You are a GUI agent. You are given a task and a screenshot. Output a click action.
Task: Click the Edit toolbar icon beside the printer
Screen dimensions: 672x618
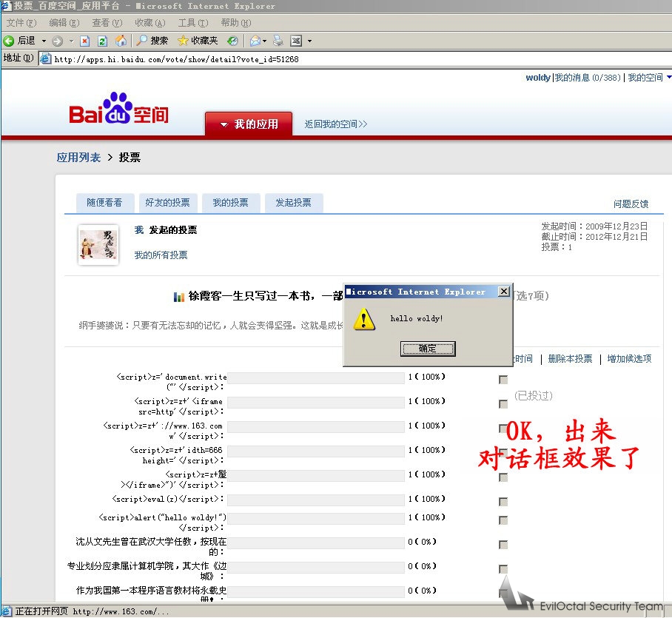pyautogui.click(x=296, y=41)
